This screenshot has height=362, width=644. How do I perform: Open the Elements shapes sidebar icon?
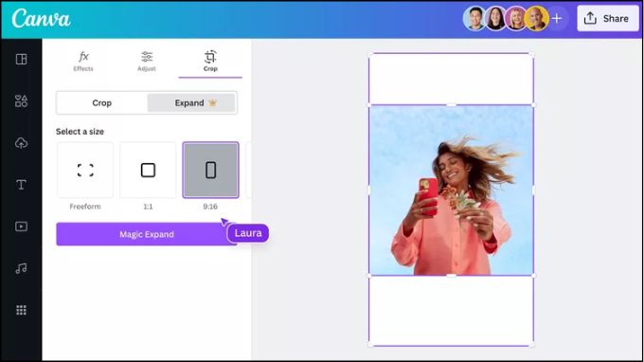[22, 101]
